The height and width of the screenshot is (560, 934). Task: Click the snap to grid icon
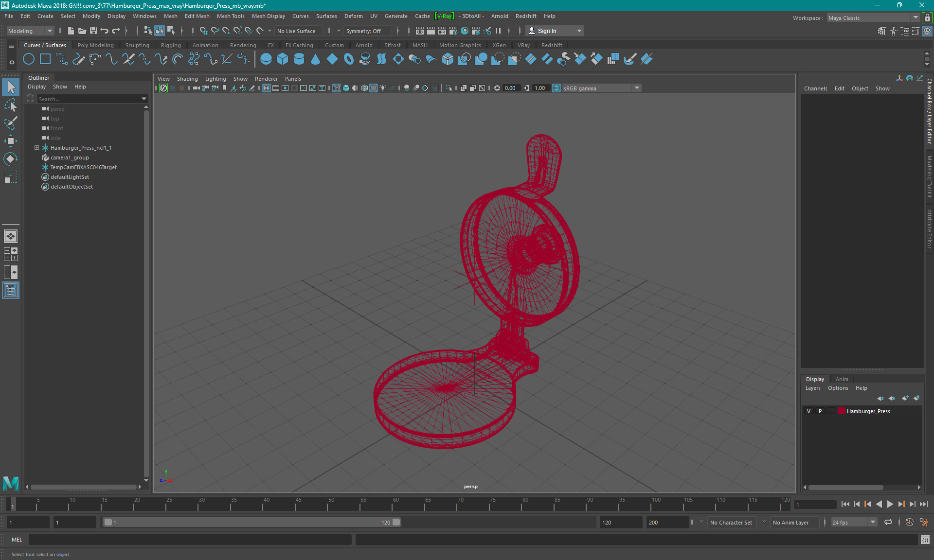(203, 31)
